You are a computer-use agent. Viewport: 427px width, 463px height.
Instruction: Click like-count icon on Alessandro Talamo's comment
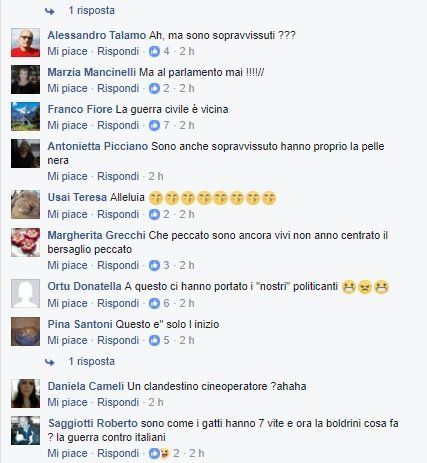pos(154,51)
